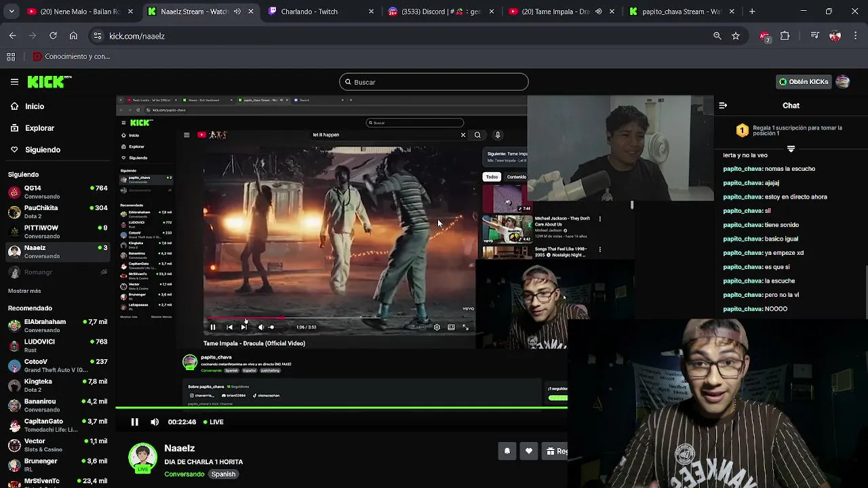Toggle the notification bell for Naaelz
The height and width of the screenshot is (488, 868).
click(x=507, y=451)
